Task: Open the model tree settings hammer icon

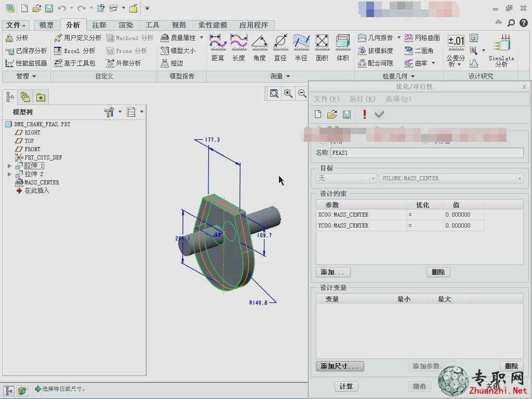Action: pos(109,112)
